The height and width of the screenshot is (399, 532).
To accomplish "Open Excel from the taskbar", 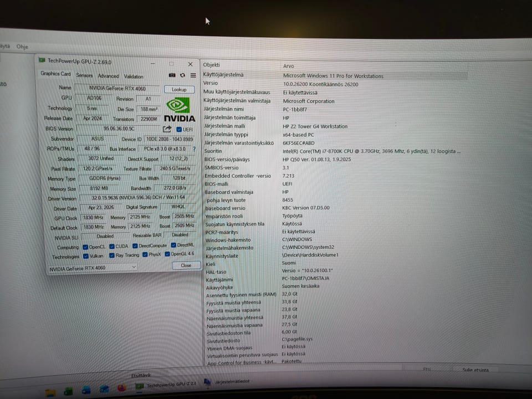I will (68, 391).
